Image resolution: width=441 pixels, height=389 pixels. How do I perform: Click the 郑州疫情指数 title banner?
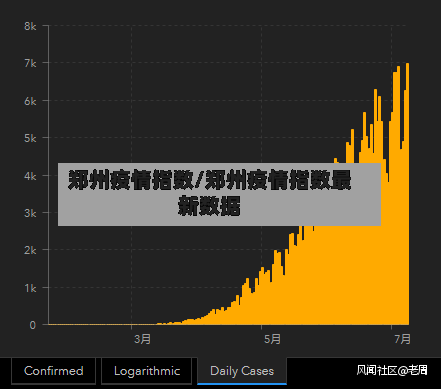(219, 194)
